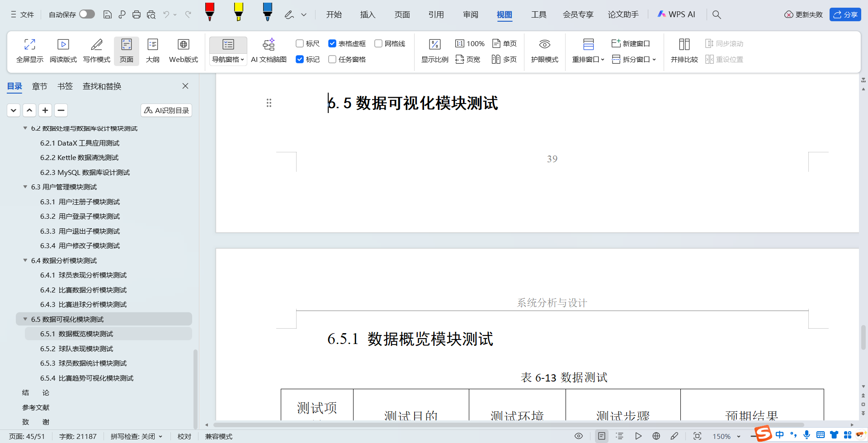Screen dimensions: 868x443
Task: Select the yellow highlighter pen
Action: tap(239, 12)
